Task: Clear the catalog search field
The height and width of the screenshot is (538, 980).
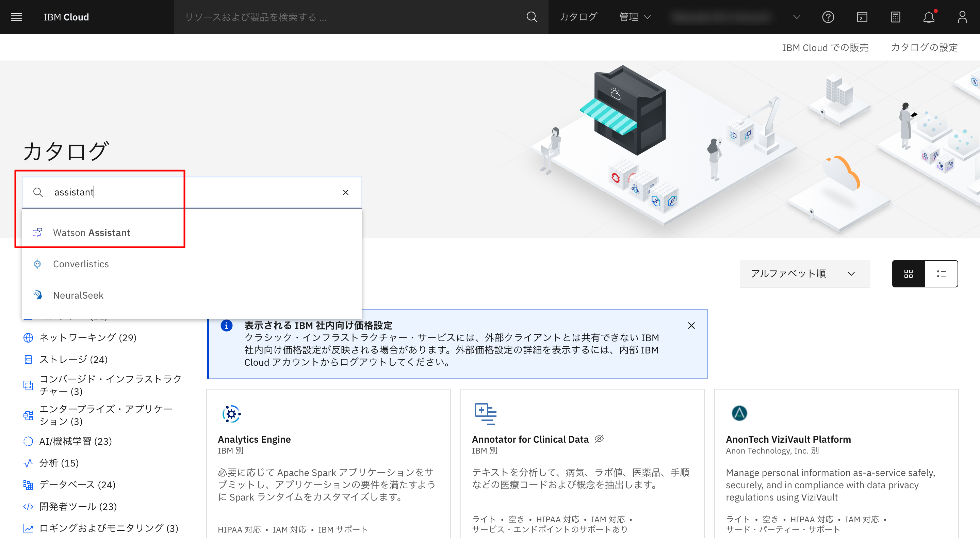Action: coord(345,193)
